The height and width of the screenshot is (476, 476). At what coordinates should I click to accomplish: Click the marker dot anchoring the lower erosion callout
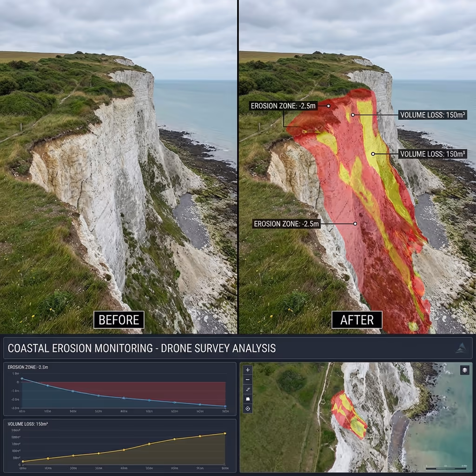click(x=355, y=224)
